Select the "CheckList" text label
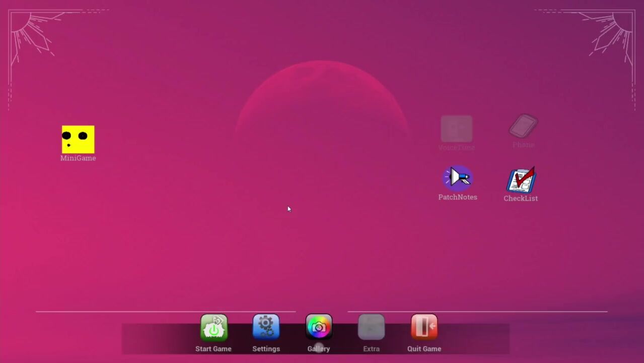Image resolution: width=644 pixels, height=363 pixels. tap(521, 199)
